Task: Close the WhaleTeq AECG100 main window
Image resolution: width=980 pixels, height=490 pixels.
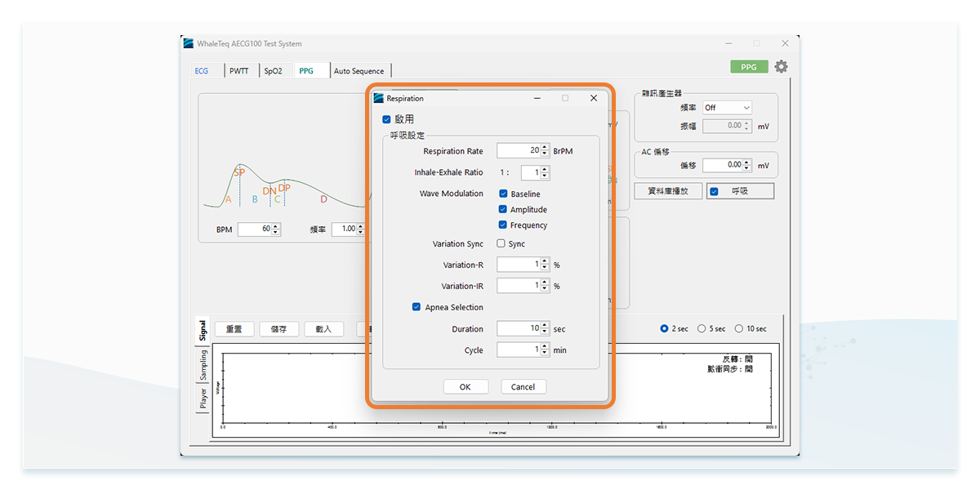Action: click(x=785, y=43)
